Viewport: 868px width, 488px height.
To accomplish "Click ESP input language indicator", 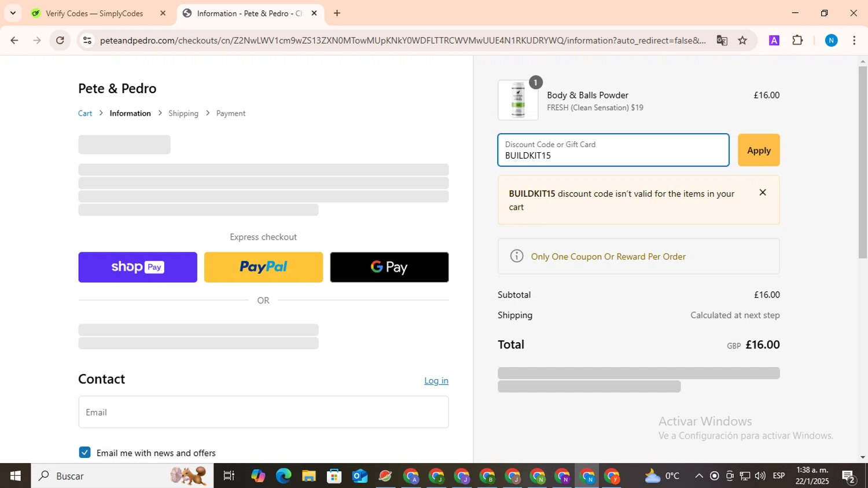I will coord(779,476).
